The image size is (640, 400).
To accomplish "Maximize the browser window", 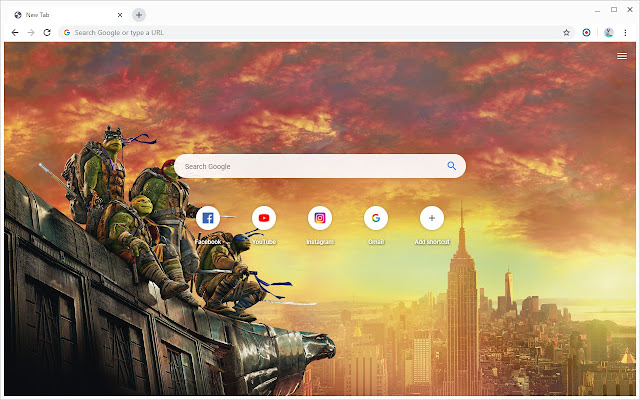I will click(613, 9).
